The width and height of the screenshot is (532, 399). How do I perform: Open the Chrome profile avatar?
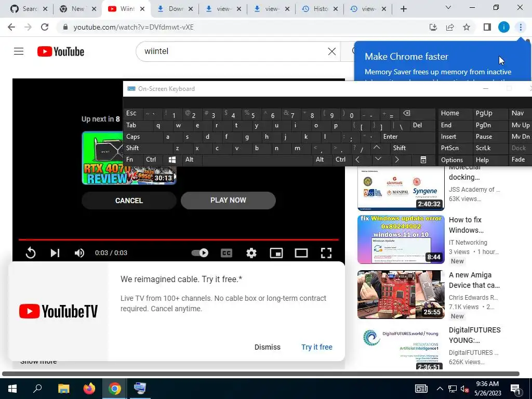pyautogui.click(x=504, y=27)
